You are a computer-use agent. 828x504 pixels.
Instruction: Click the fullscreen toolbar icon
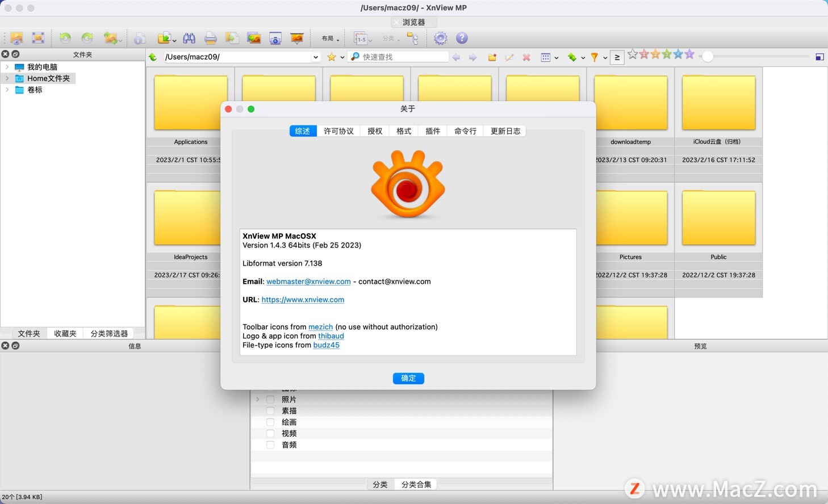[38, 38]
